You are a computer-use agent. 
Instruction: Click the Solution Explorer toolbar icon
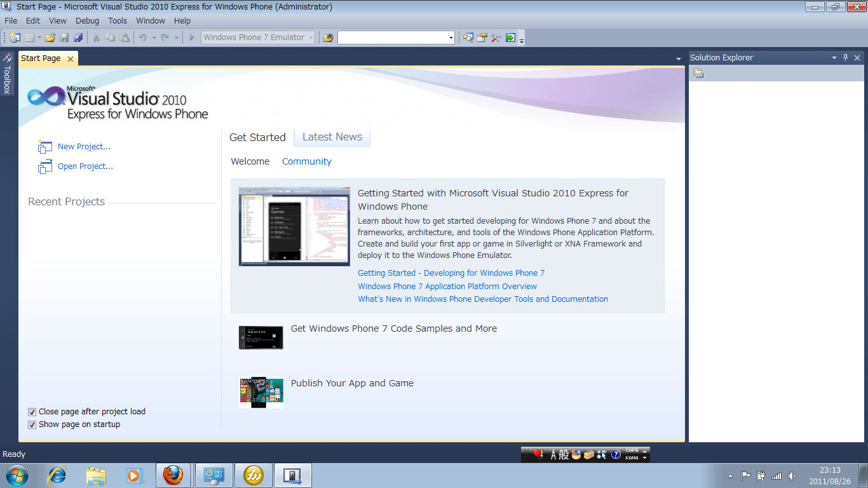pos(468,37)
